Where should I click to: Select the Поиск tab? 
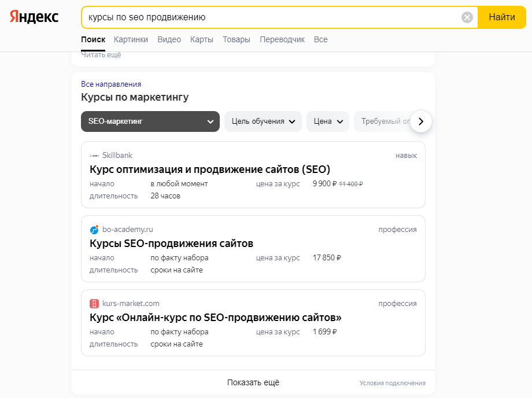[x=93, y=39]
